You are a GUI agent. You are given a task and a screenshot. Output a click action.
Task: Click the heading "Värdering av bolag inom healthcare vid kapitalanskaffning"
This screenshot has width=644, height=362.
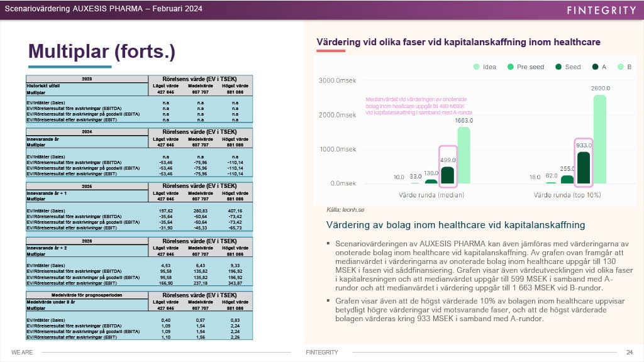[455, 225]
